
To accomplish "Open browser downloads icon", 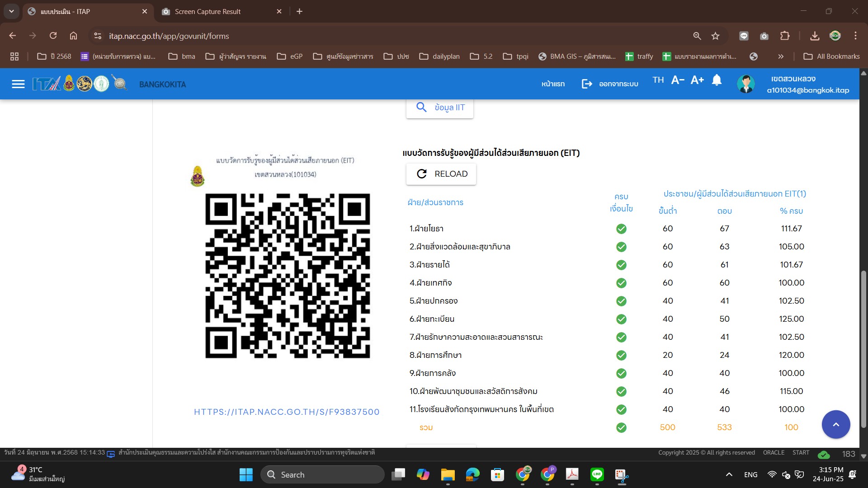I will 815,36.
